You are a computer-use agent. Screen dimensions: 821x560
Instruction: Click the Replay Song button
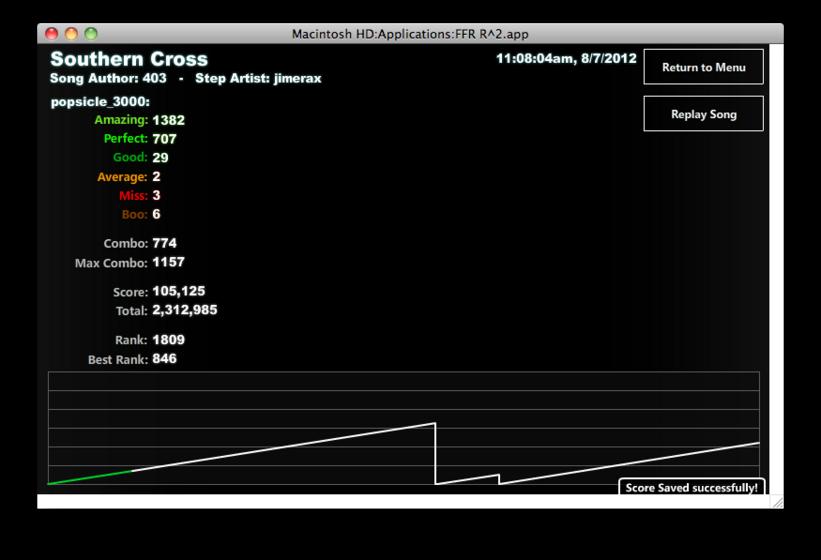click(703, 114)
